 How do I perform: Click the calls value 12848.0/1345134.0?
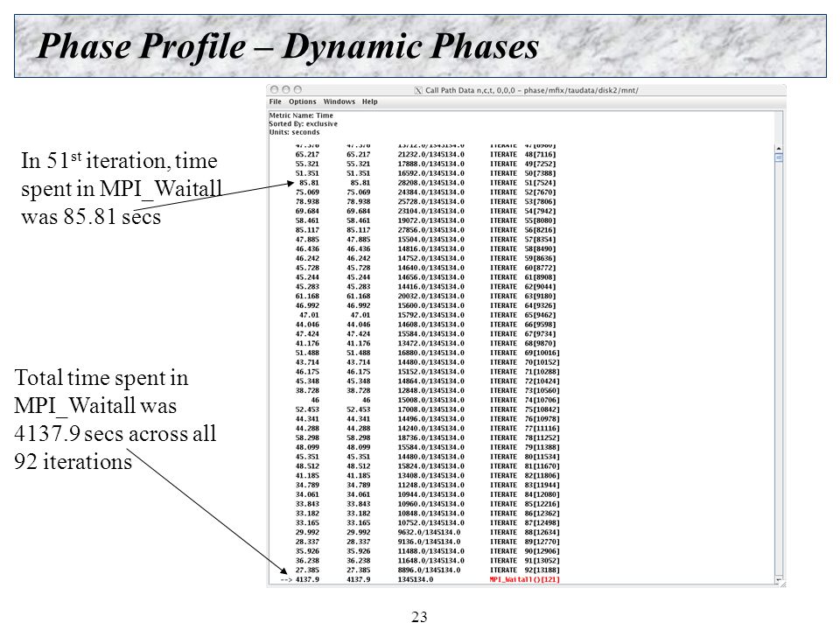coord(430,390)
